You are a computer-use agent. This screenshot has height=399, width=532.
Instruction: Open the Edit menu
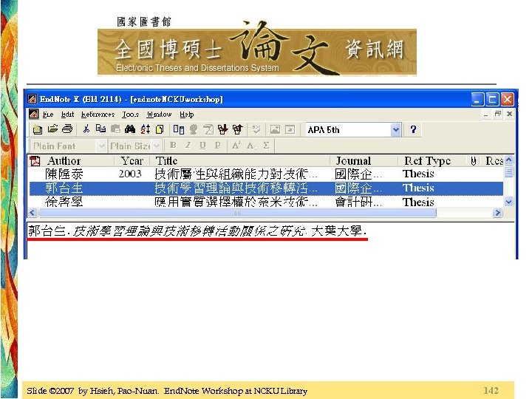tap(67, 115)
